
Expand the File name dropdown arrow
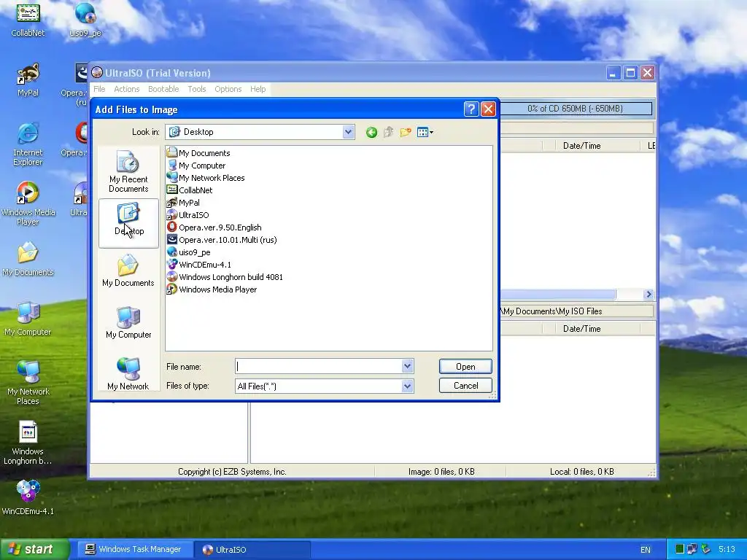pyautogui.click(x=407, y=366)
